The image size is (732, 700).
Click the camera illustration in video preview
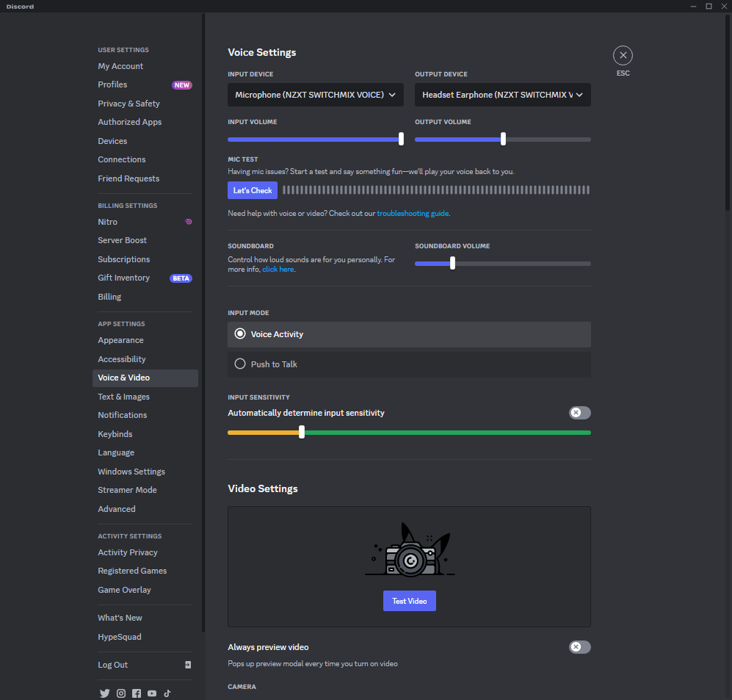[x=410, y=549]
